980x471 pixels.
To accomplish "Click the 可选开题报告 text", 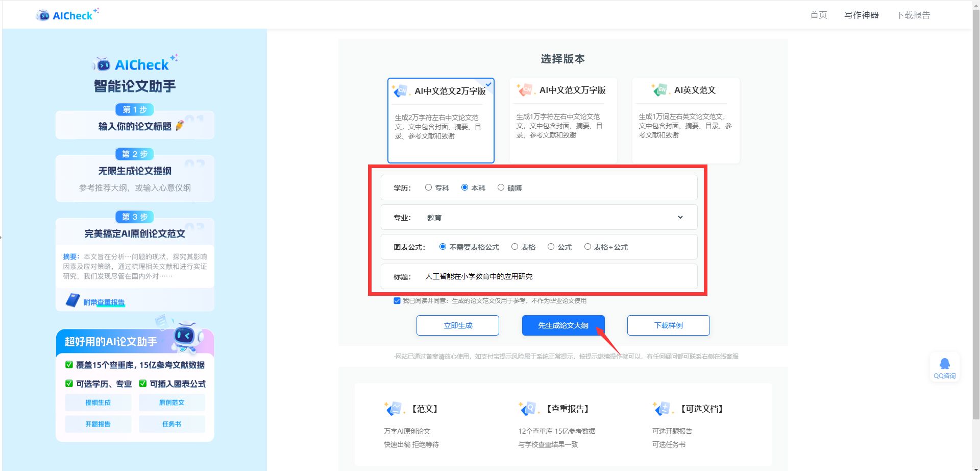I will (672, 431).
